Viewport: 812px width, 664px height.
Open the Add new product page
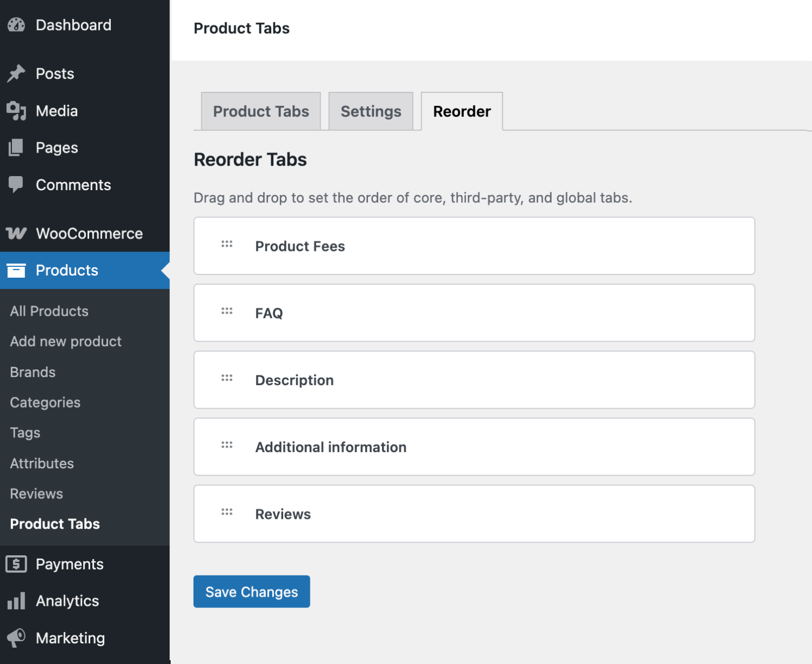65,341
